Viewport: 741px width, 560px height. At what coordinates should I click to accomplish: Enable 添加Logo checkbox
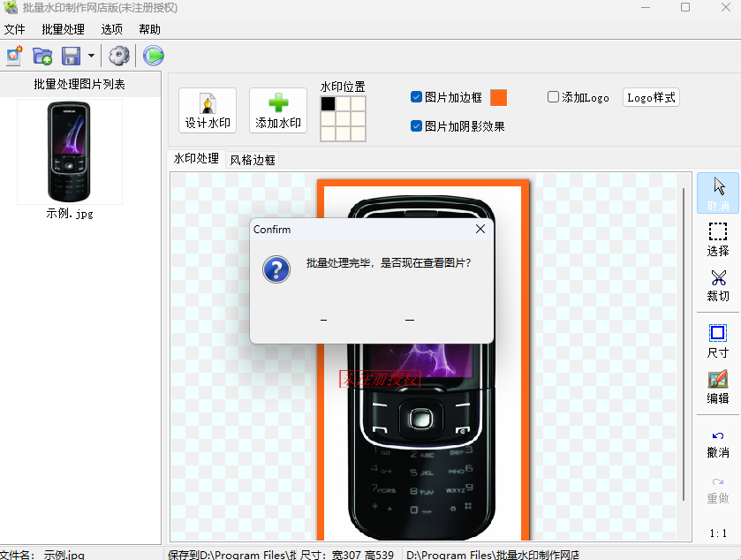coord(553,97)
